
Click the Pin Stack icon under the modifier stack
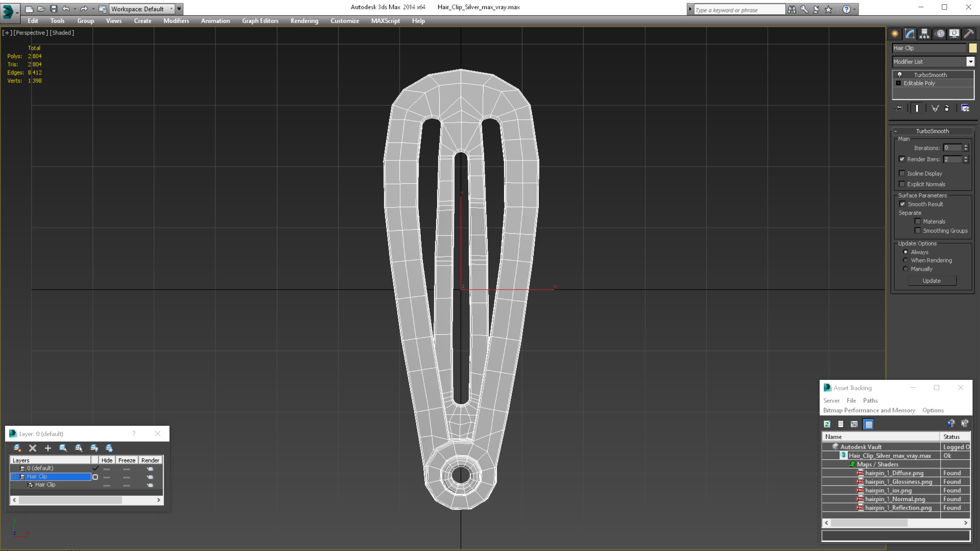899,108
